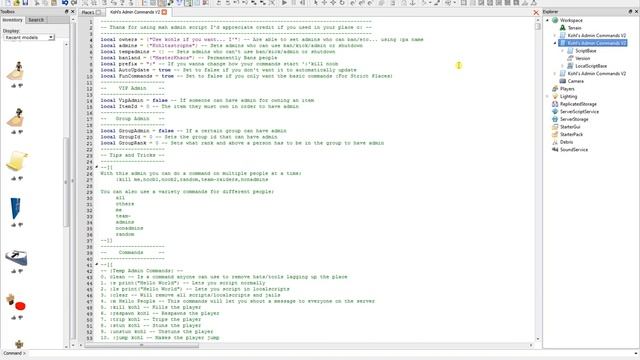Image resolution: width=640 pixels, height=360 pixels.
Task: Click the script editor vertical scrollbar thumb
Action: click(x=538, y=26)
